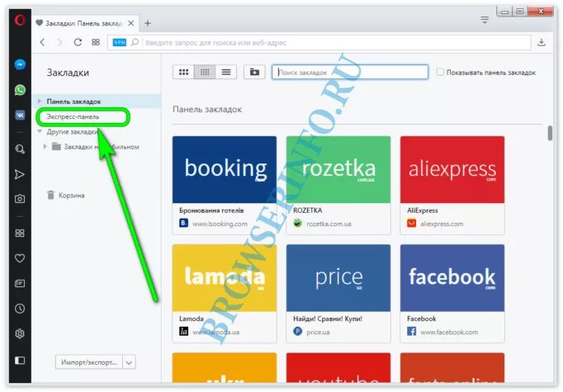Expand the Панель закладок tree arrow
The width and height of the screenshot is (563, 392).
click(40, 102)
